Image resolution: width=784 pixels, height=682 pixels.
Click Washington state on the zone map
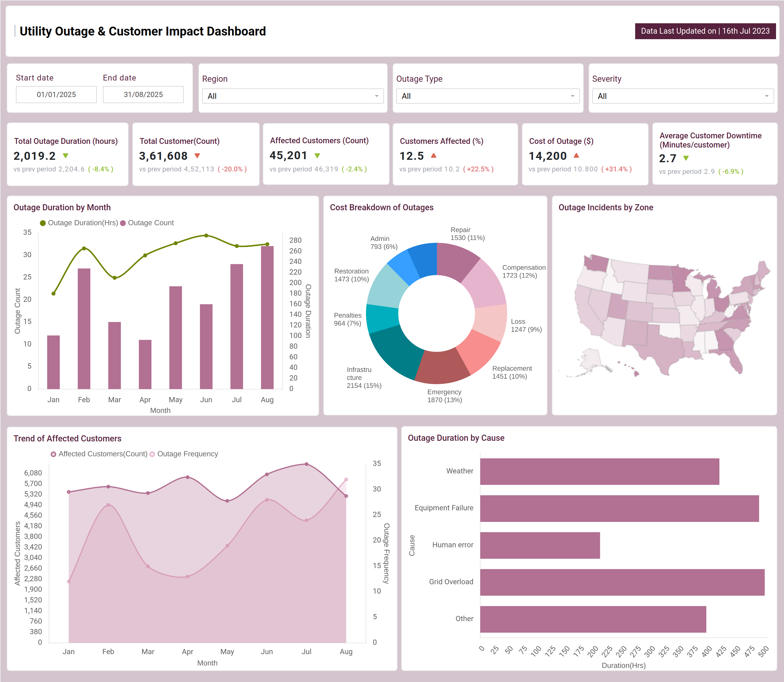tap(596, 263)
